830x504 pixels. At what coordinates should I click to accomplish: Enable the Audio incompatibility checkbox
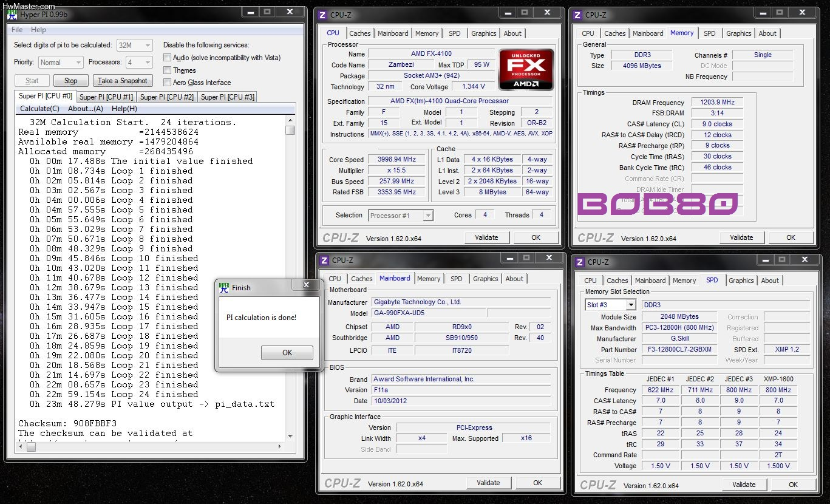[168, 58]
